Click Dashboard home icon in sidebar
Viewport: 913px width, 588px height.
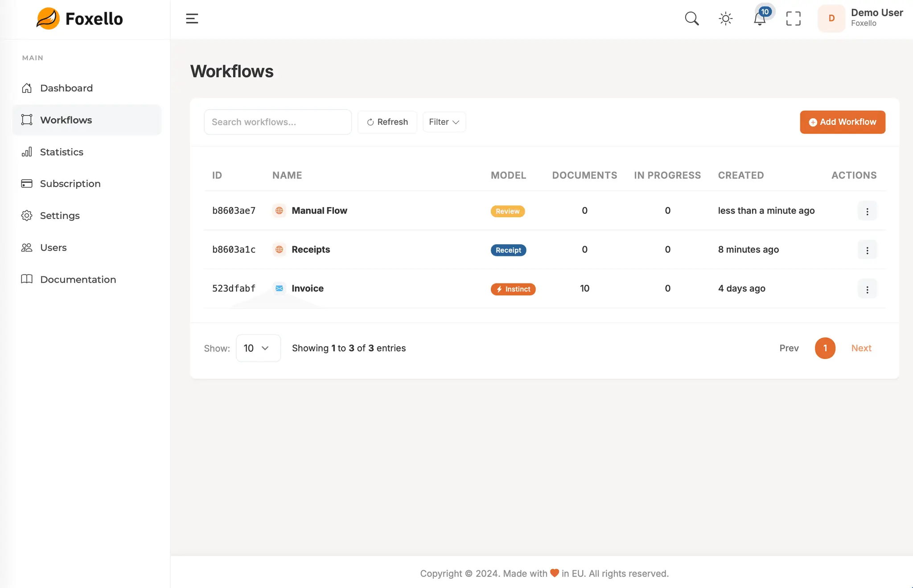coord(27,88)
